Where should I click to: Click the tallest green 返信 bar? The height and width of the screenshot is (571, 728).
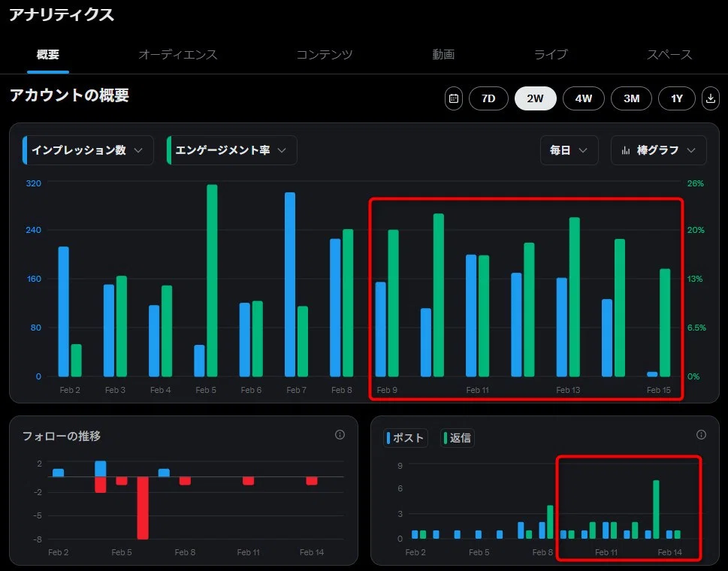[x=656, y=509]
